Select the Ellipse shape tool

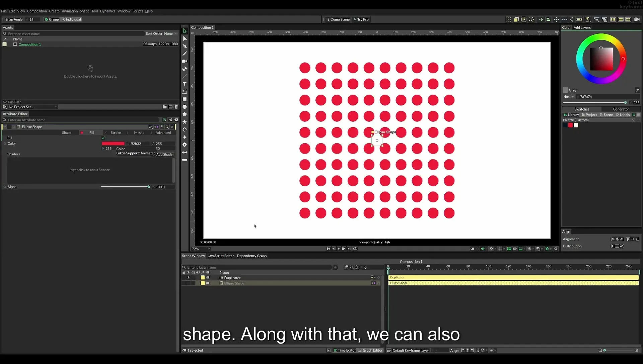coord(185,107)
